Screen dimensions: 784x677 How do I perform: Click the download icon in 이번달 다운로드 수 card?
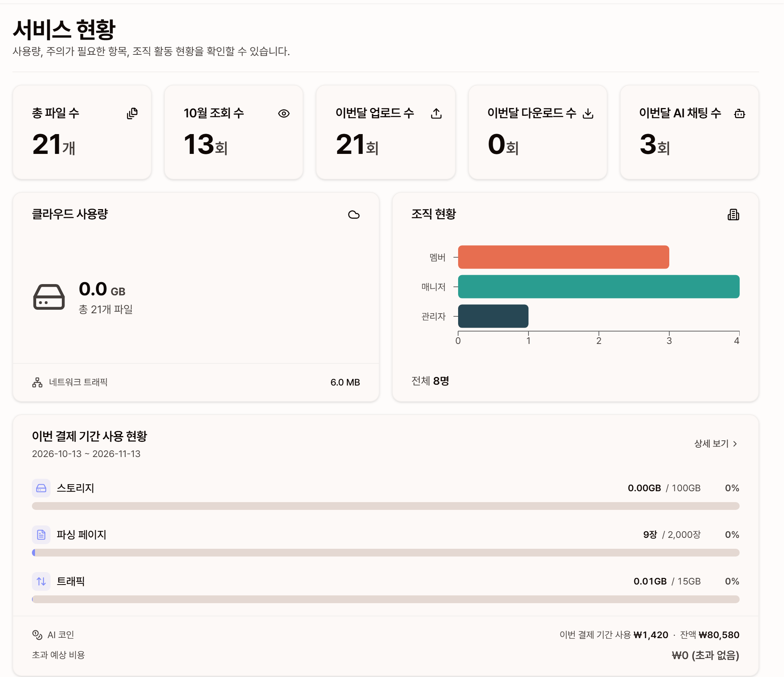click(x=588, y=113)
